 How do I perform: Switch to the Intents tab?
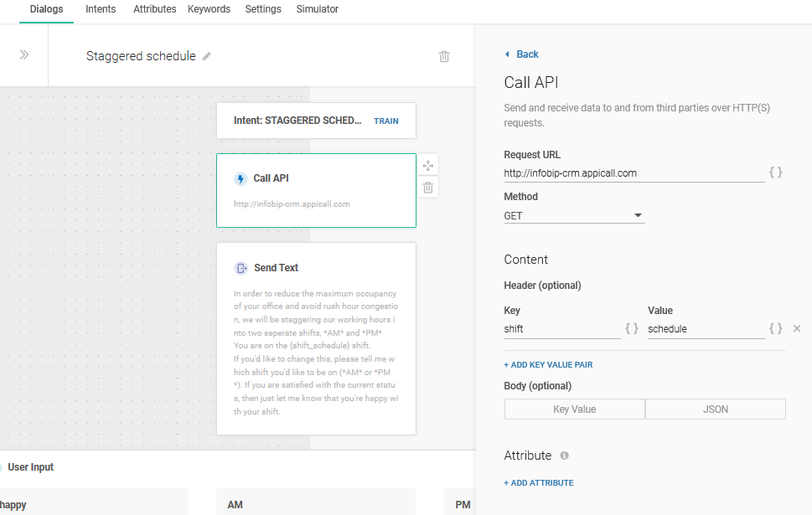coord(101,9)
